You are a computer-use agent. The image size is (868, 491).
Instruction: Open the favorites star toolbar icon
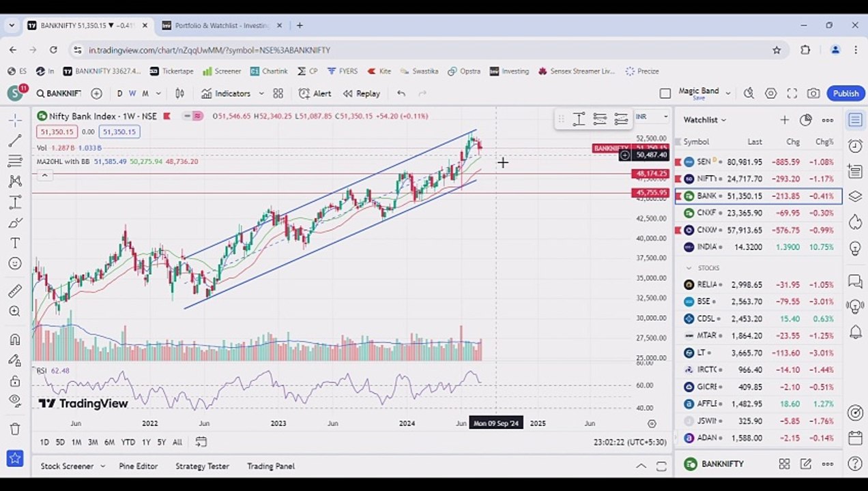coord(14,458)
